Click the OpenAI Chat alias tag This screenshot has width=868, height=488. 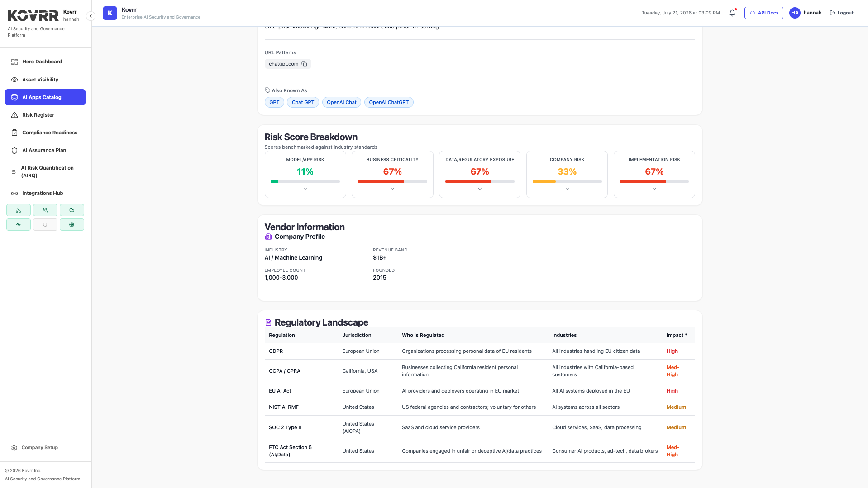pyautogui.click(x=342, y=102)
